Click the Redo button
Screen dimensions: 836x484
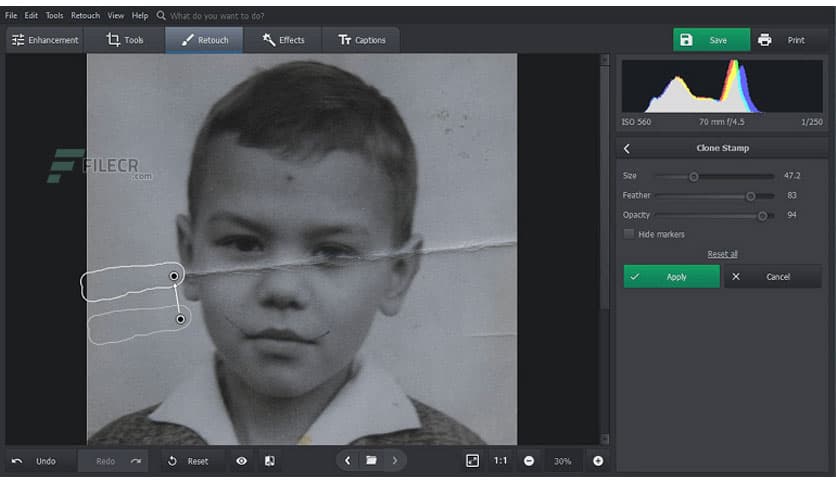[x=113, y=461]
